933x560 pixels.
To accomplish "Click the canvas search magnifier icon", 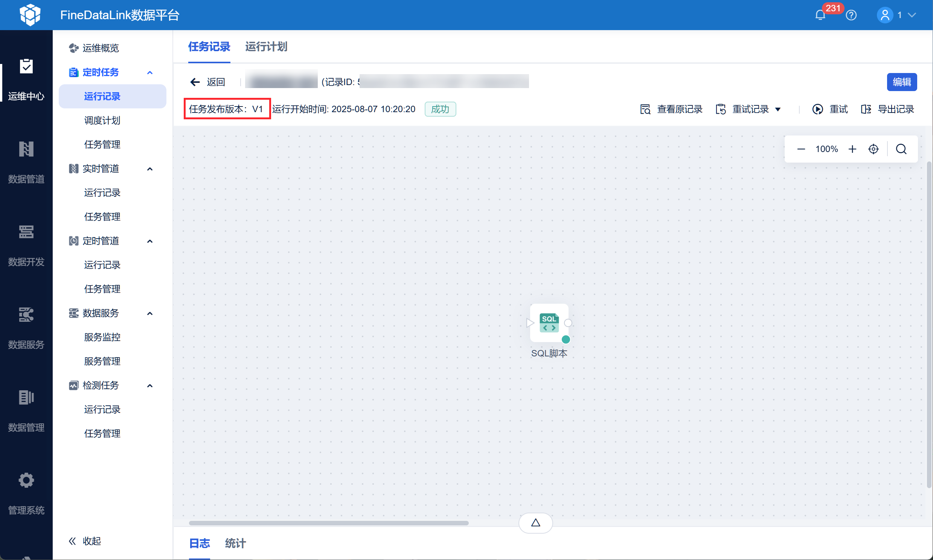I will (901, 149).
